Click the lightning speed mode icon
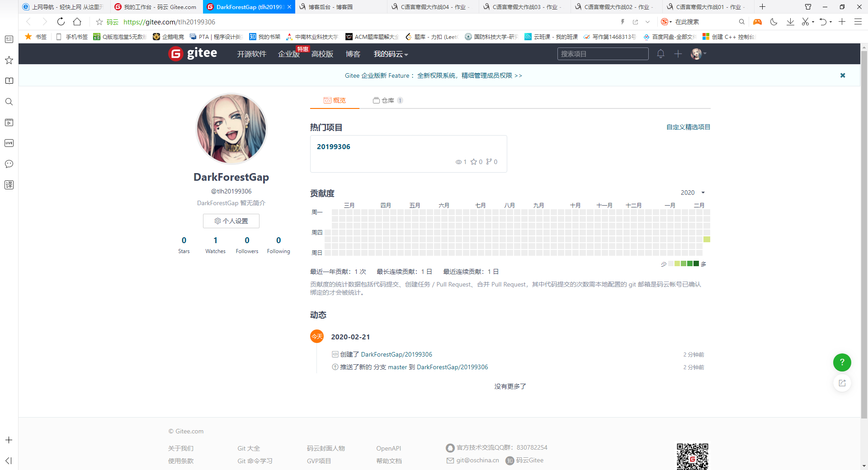The image size is (868, 470). 623,22
